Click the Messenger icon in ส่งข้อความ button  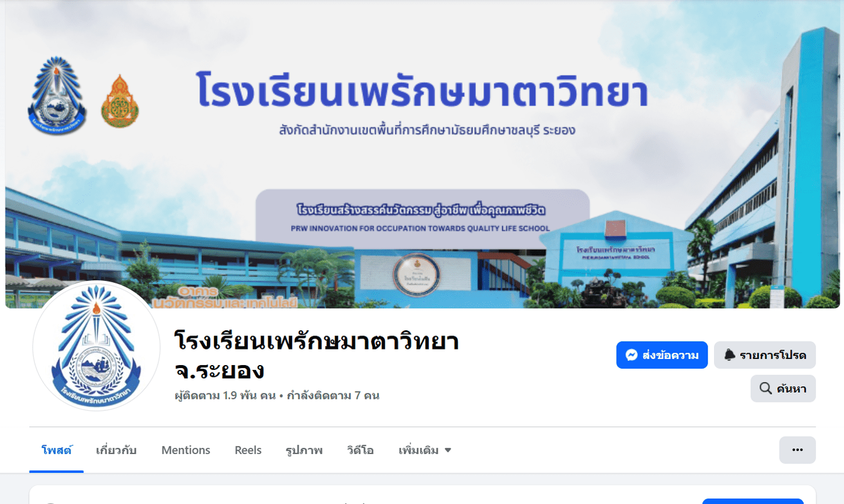631,355
